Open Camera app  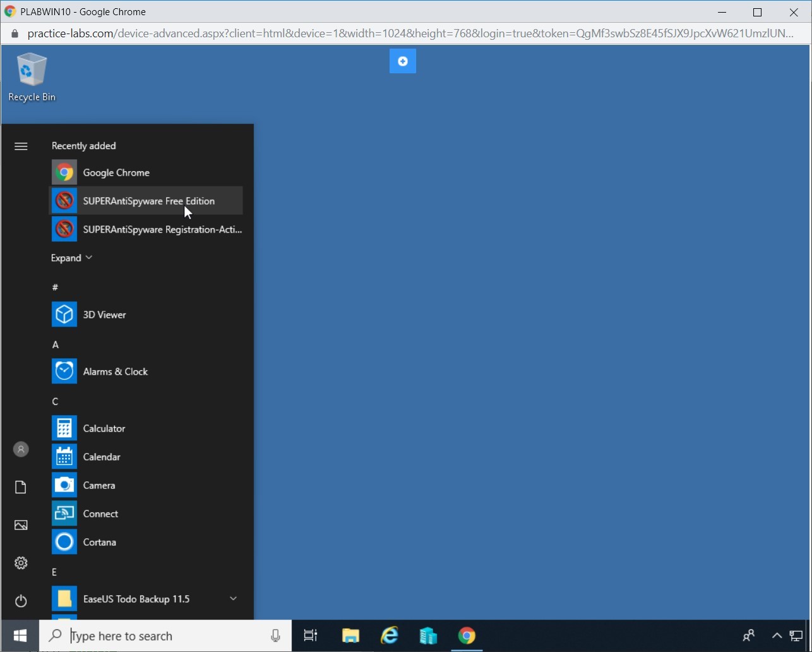coord(146,485)
